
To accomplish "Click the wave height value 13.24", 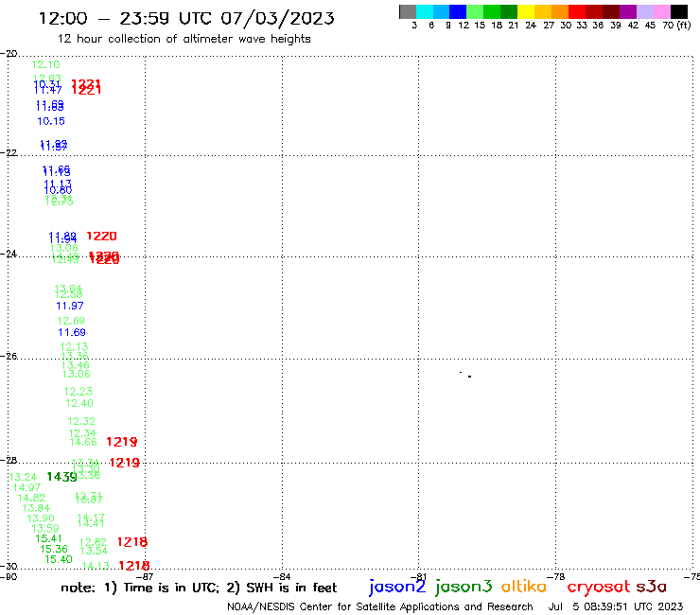I will (x=23, y=477).
